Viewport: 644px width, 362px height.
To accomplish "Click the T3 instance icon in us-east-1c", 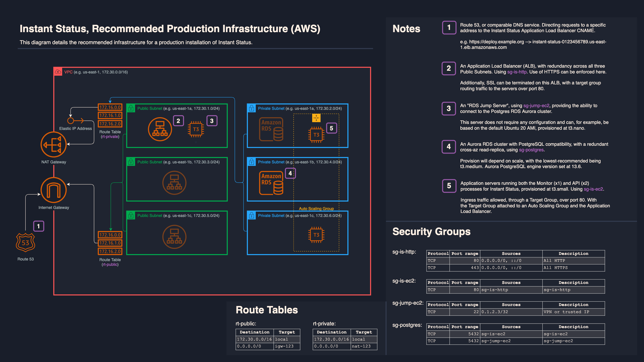I will pos(316,235).
